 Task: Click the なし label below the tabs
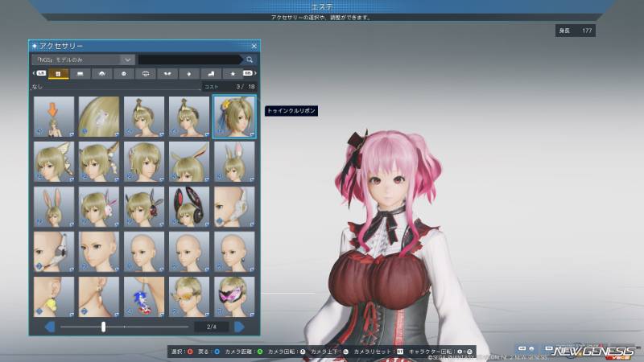pyautogui.click(x=37, y=87)
